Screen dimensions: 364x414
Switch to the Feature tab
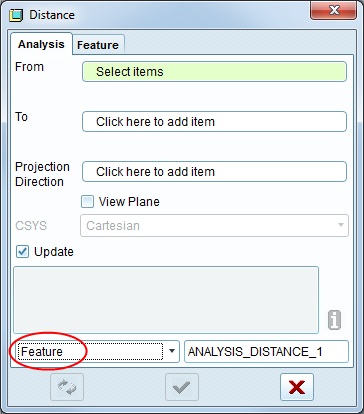(x=98, y=45)
